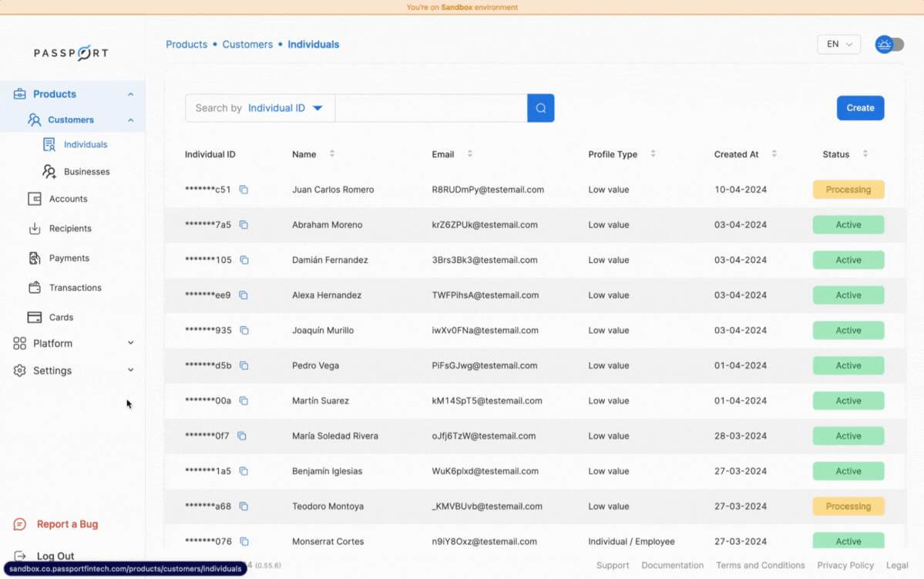Click the Recipients download-arrow icon

point(34,228)
